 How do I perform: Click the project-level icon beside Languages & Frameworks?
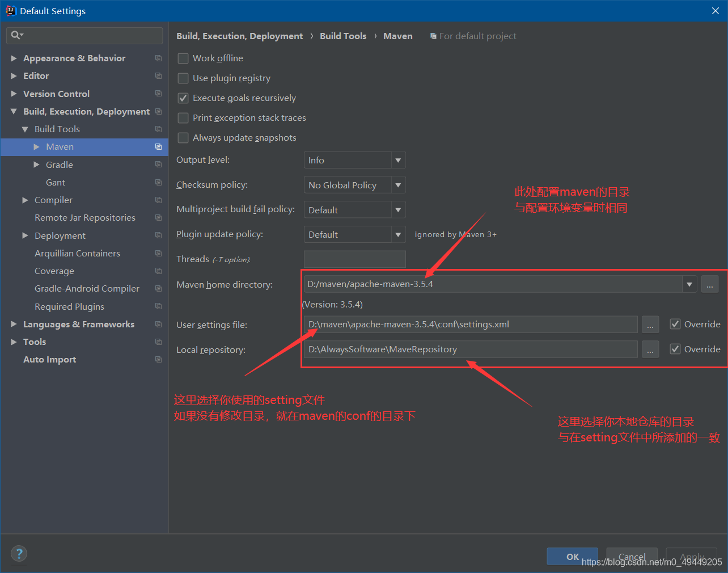tap(158, 325)
